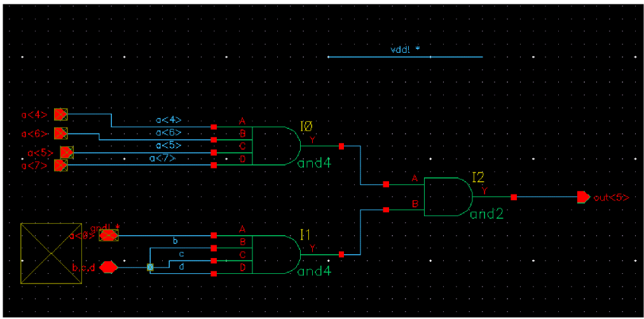
Task: Click the blue a<5> wire label
Action: (168, 146)
